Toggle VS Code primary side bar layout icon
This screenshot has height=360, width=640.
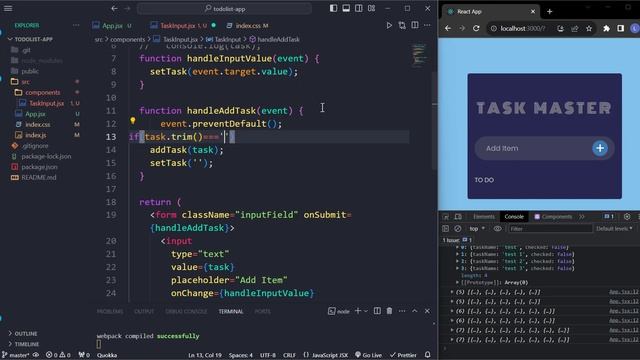tap(333, 8)
